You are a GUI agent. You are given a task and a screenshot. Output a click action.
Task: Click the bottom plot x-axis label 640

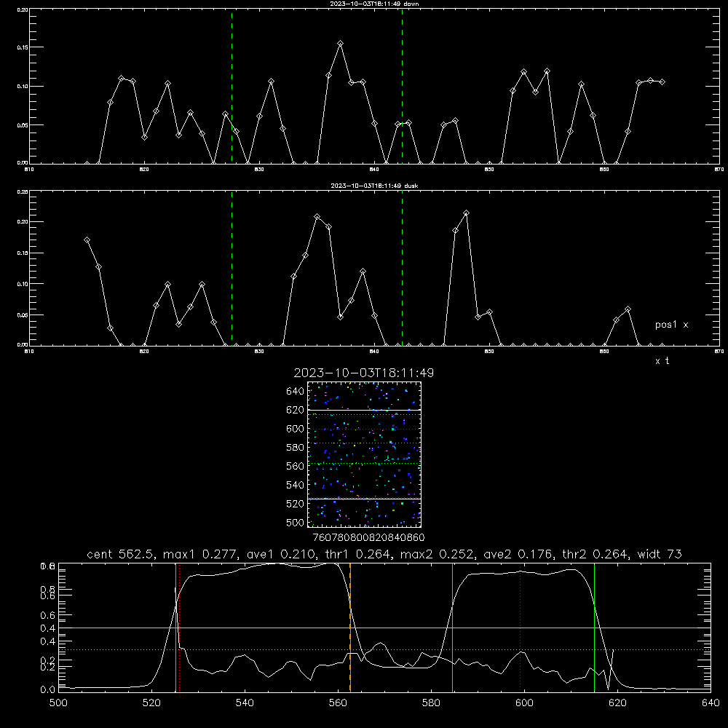point(711,703)
